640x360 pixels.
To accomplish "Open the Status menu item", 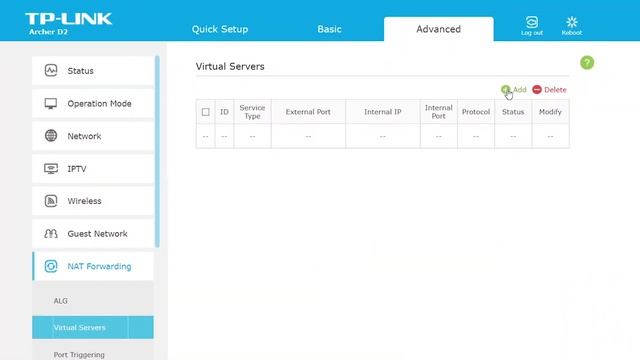I will (93, 71).
